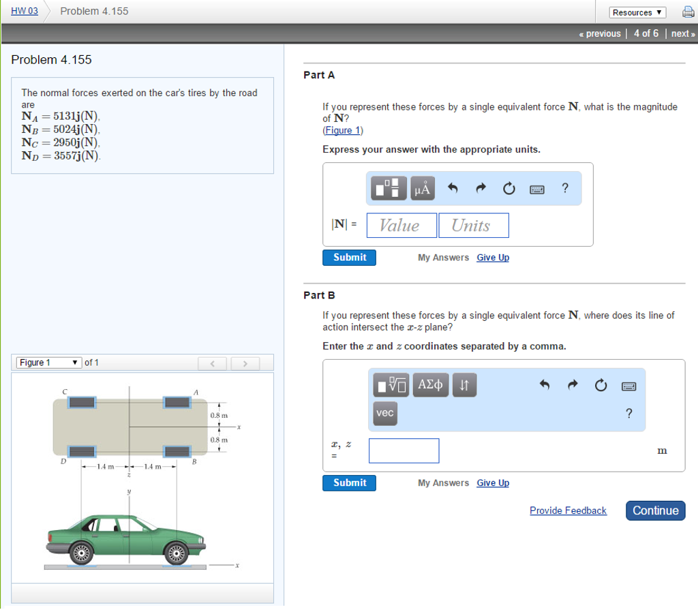Click the printer icon at top right
The image size is (698, 616).
click(688, 12)
